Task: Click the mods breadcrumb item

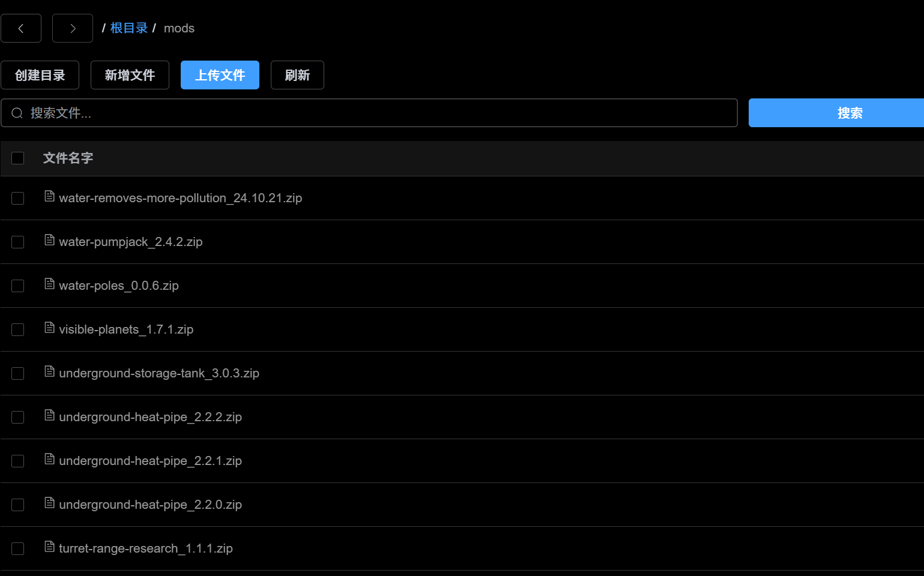Action: pos(179,28)
